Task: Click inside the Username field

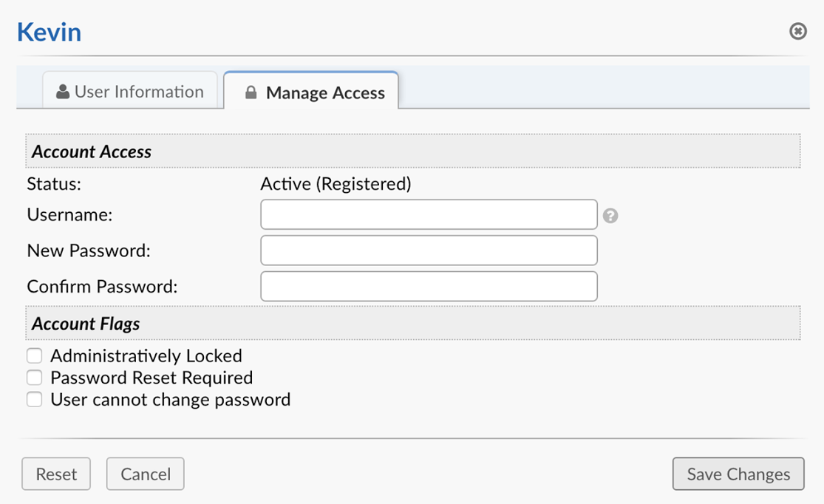Action: click(429, 214)
